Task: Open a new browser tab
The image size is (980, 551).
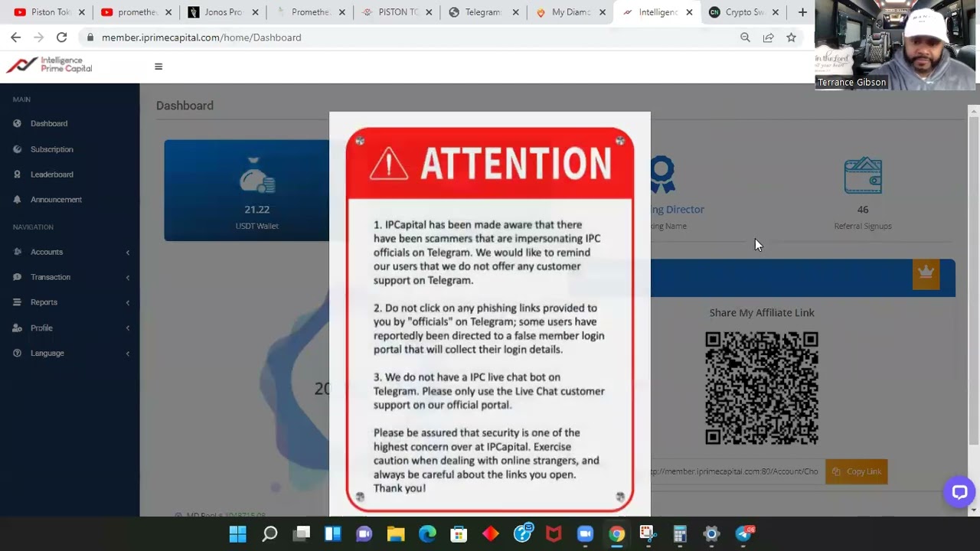Action: tap(802, 12)
